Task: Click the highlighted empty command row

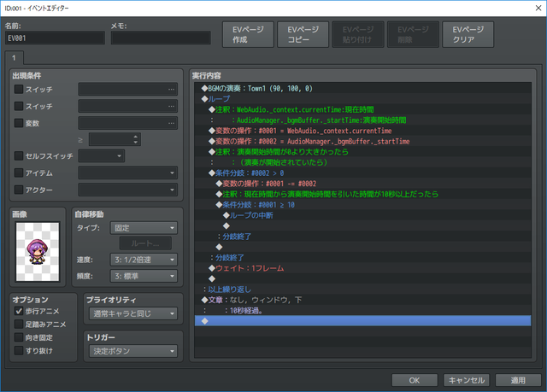Action: pyautogui.click(x=362, y=321)
